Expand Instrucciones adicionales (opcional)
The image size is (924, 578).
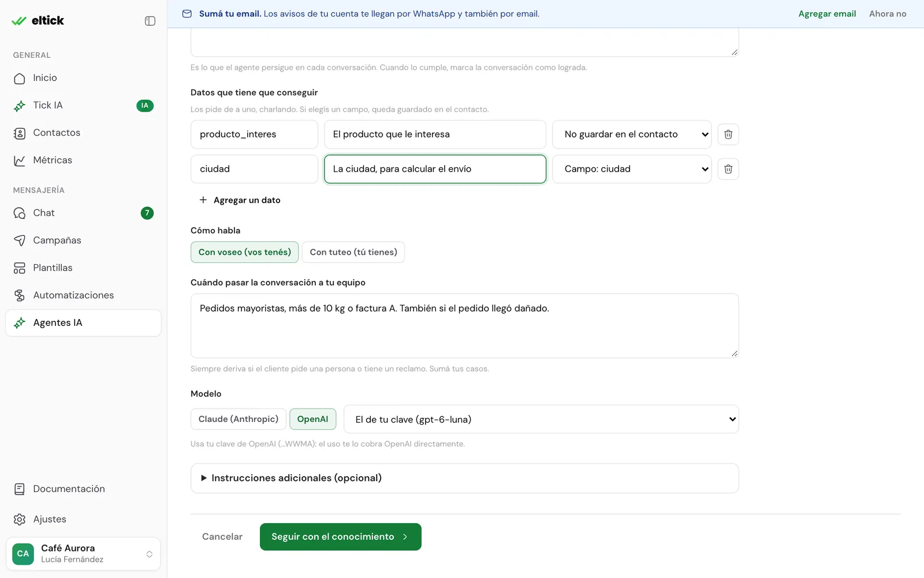click(x=465, y=478)
